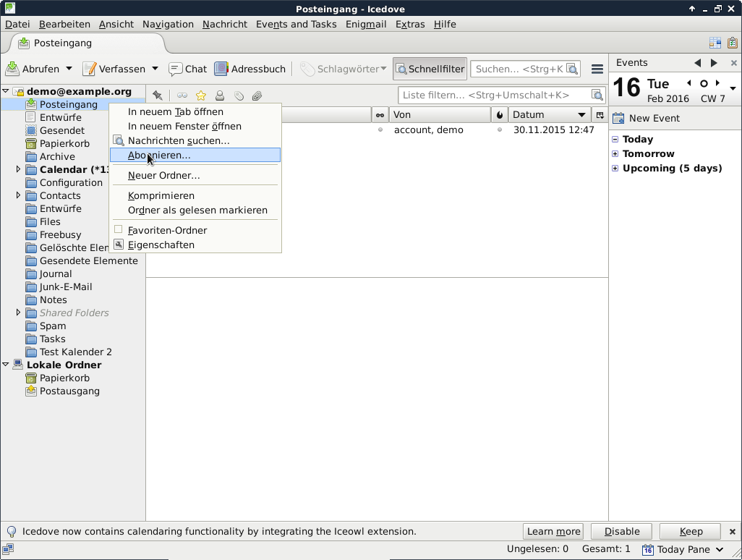Switch to the Posteingang tab
742x560 pixels.
tap(88, 43)
